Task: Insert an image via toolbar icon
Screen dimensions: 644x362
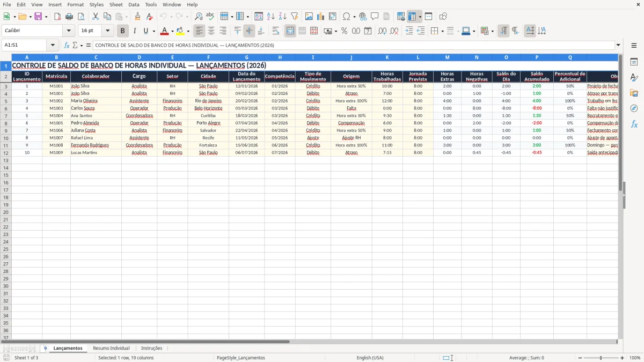Action: tap(309, 17)
